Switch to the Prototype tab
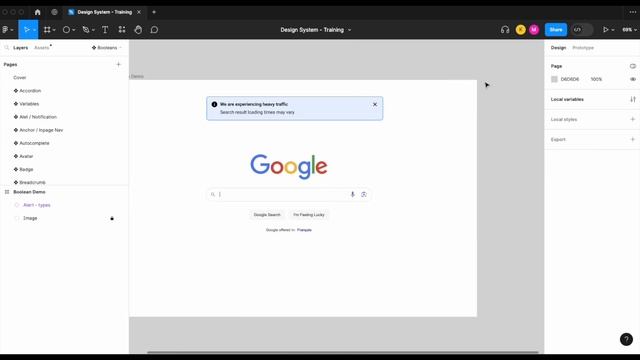Image resolution: width=640 pixels, height=360 pixels. coord(583,48)
